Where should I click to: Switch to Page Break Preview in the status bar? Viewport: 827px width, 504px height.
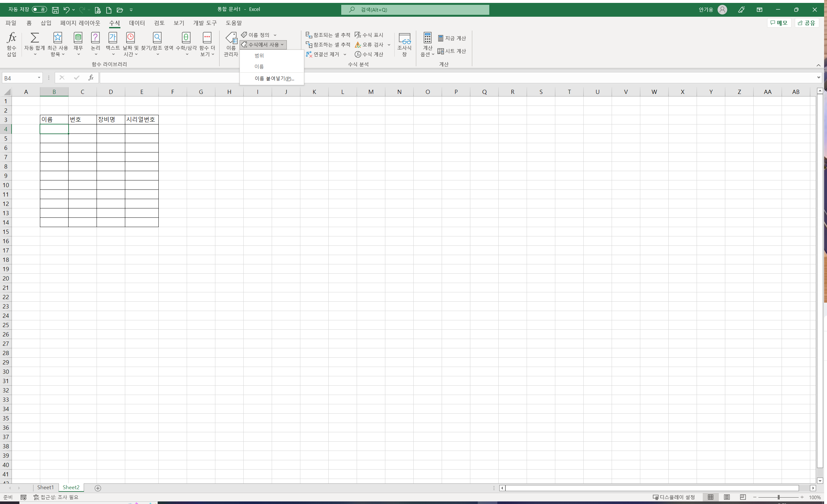point(743,497)
